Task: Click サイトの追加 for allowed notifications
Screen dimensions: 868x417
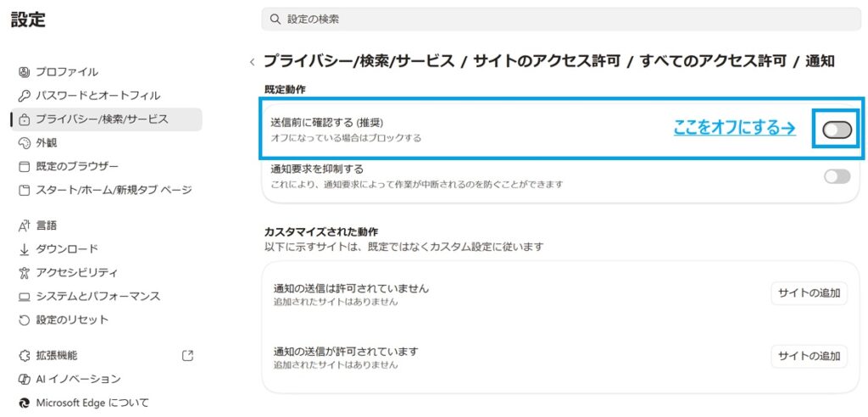Action: click(809, 356)
